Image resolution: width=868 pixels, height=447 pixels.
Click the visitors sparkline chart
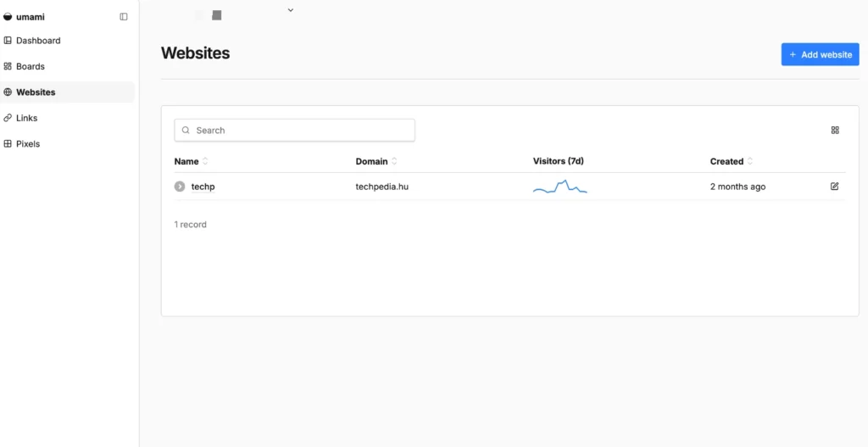coord(559,187)
